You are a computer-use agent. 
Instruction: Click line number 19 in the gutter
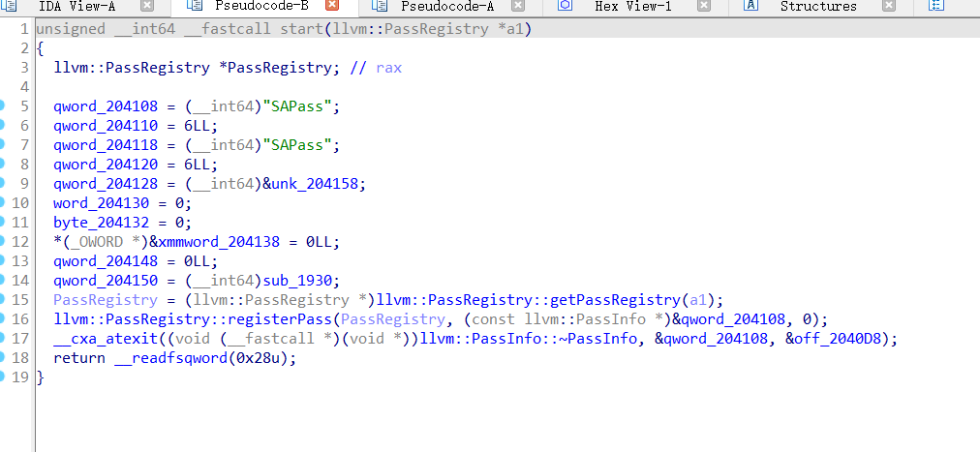coord(20,377)
